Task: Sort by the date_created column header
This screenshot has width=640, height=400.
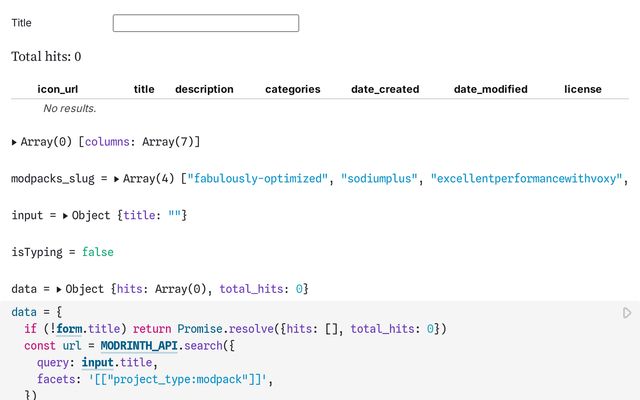Action: (385, 89)
